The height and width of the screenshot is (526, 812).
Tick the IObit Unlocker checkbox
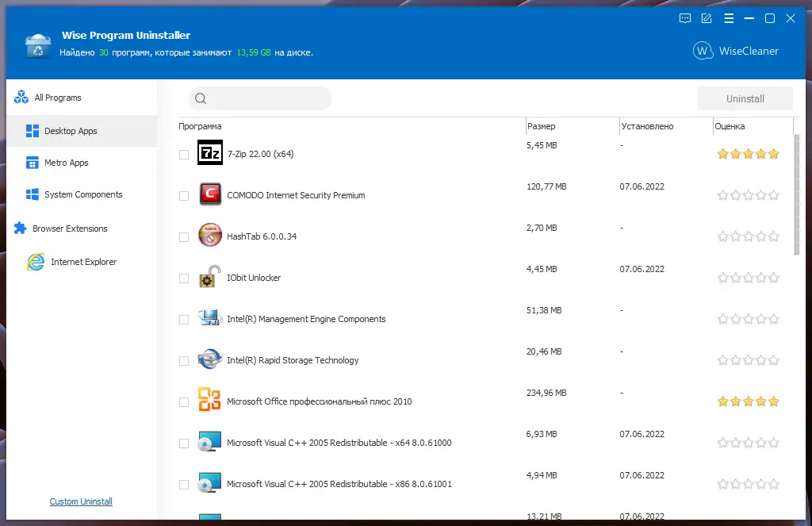184,278
